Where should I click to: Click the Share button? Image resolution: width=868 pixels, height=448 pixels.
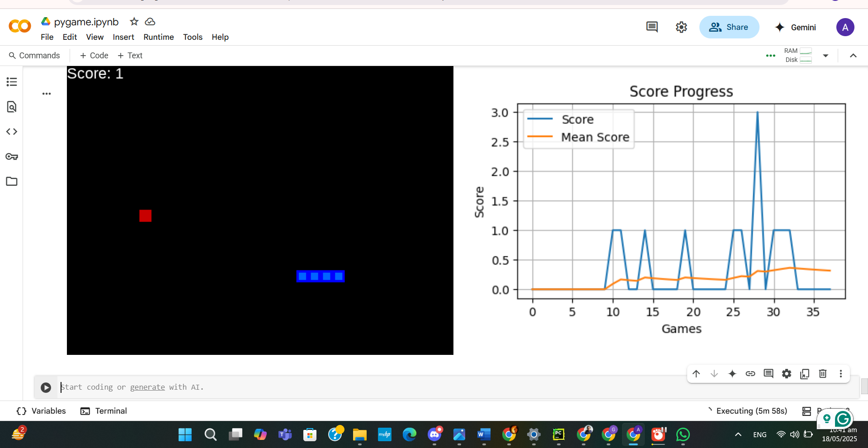pyautogui.click(x=729, y=27)
